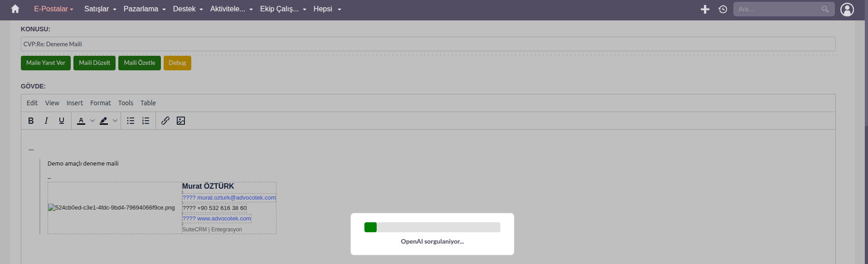Open the E-Postalar dropdown menu

click(53, 9)
